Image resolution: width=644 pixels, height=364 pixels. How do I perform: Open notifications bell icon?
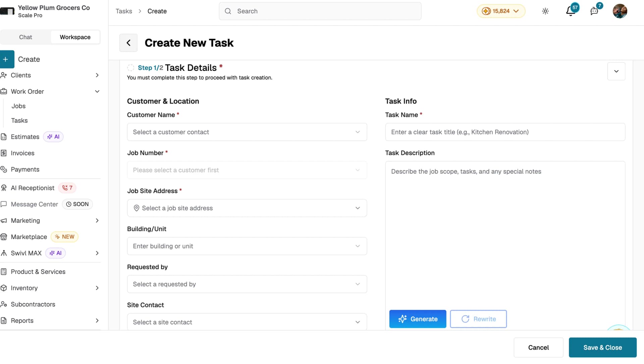[570, 11]
